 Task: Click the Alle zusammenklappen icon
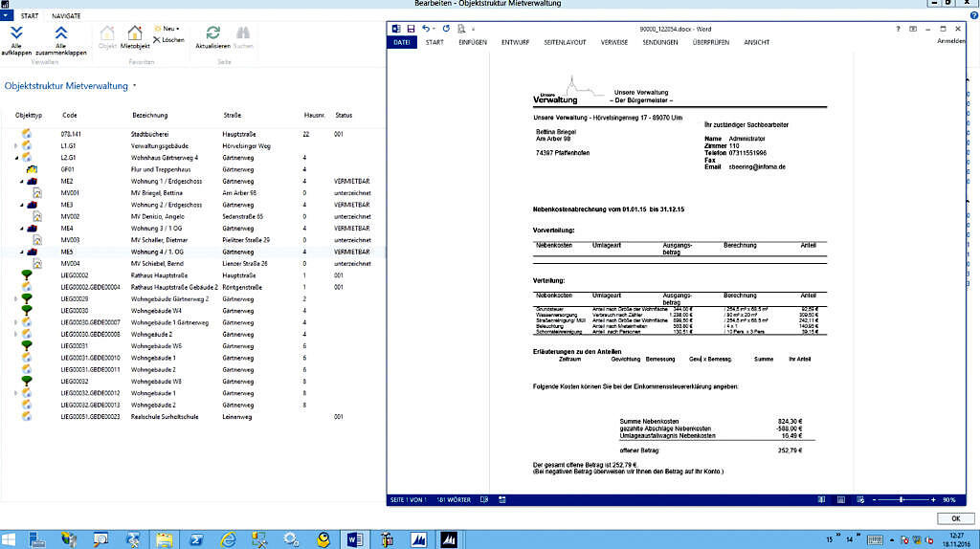coord(61,33)
